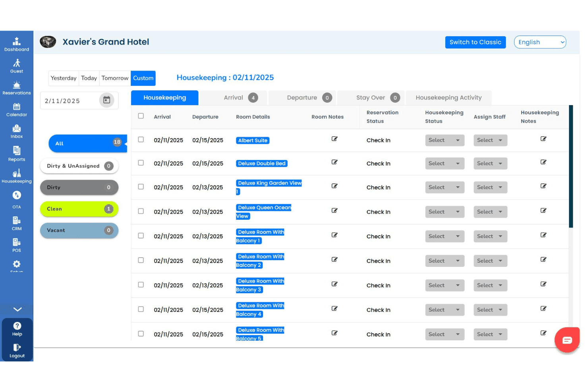Switch to the Stay Over tab
This screenshot has width=588, height=392.
(x=371, y=98)
